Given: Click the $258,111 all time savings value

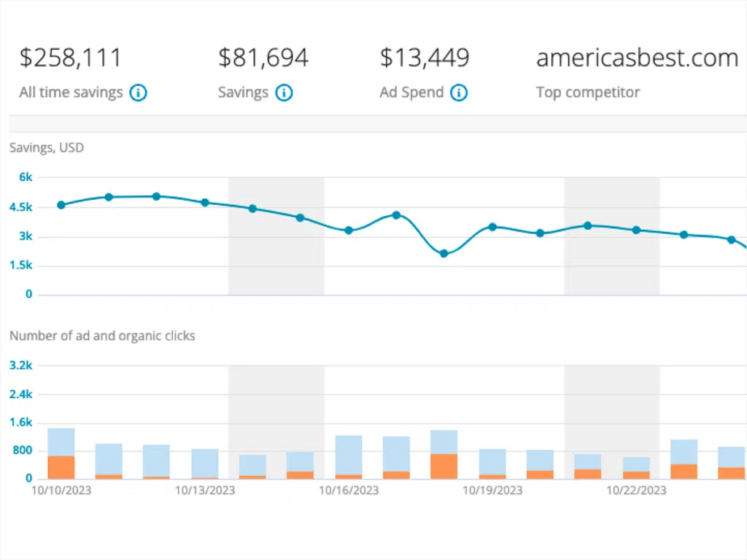Looking at the screenshot, I should click(x=70, y=58).
